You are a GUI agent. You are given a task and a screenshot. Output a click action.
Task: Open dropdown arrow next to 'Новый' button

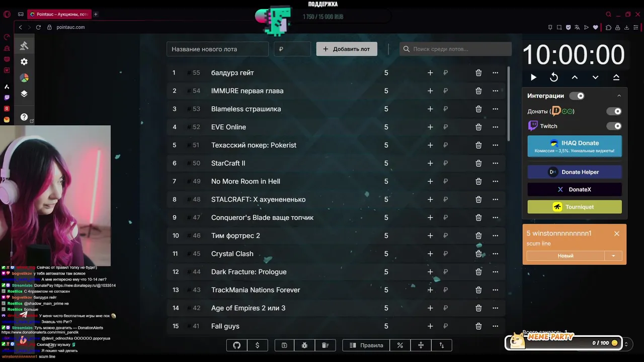pyautogui.click(x=613, y=256)
